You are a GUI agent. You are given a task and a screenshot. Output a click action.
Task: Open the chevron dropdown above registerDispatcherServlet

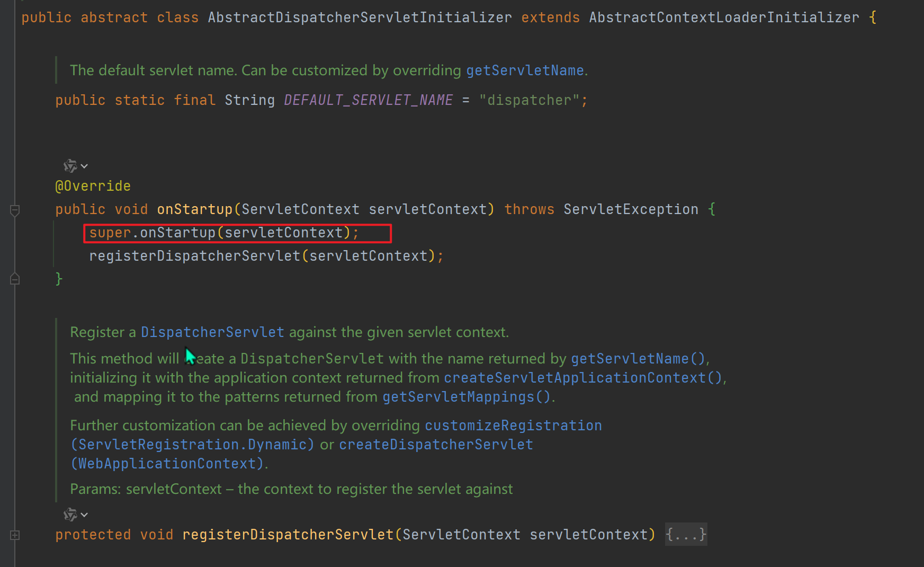tap(84, 515)
